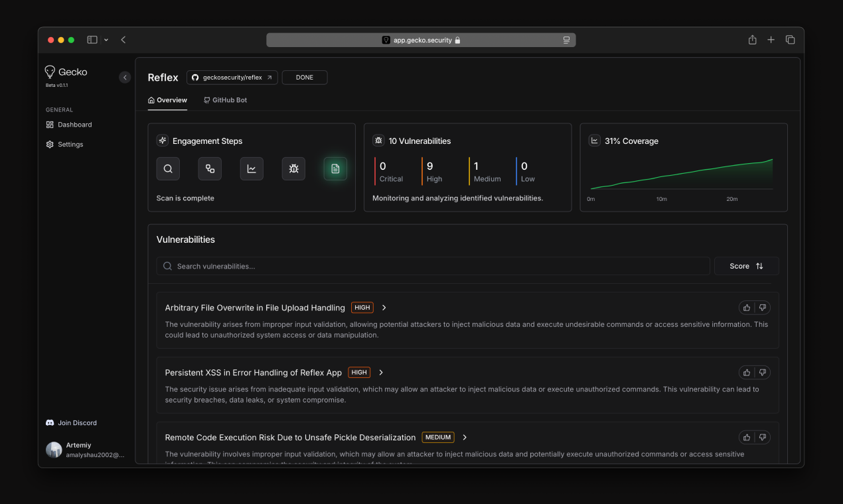Expand the Remote Code Execution Risk vulnerability
This screenshot has height=504, width=843.
465,438
